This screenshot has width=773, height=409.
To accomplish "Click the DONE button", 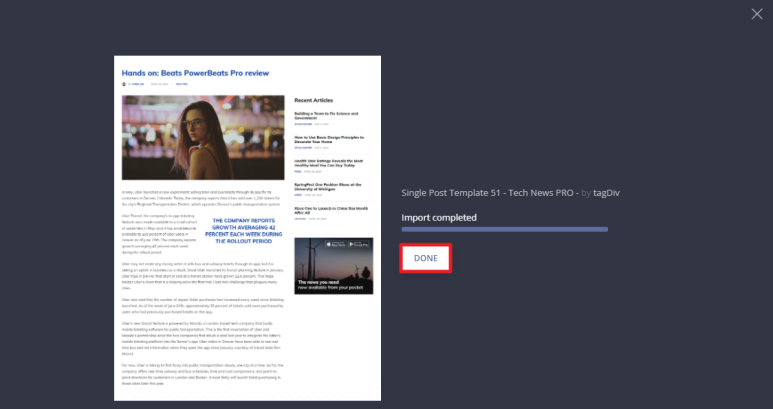I will point(425,258).
